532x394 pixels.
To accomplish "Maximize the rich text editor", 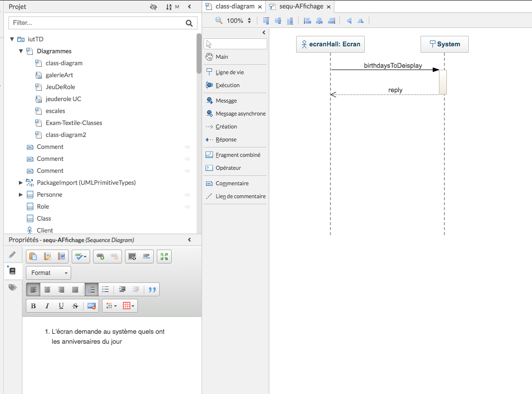I will pos(164,257).
